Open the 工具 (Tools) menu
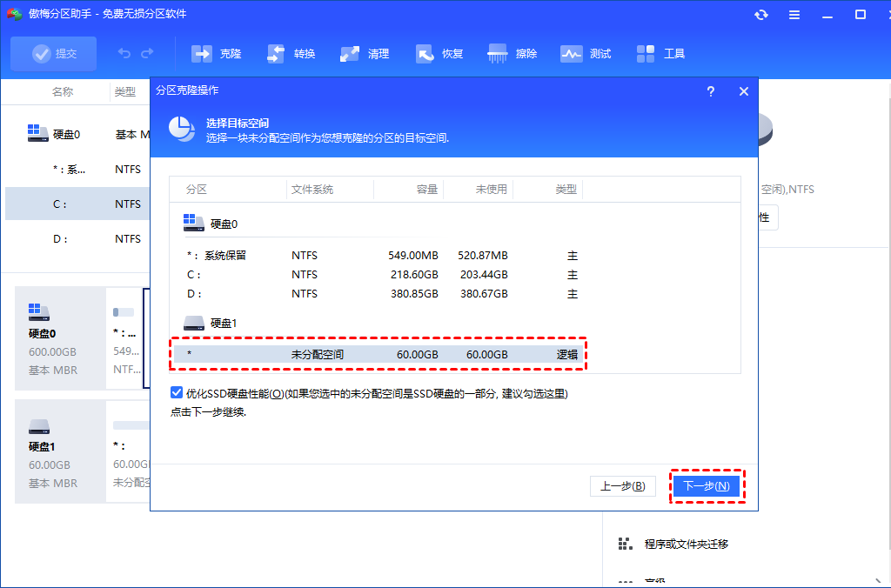This screenshot has height=588, width=891. click(x=660, y=53)
